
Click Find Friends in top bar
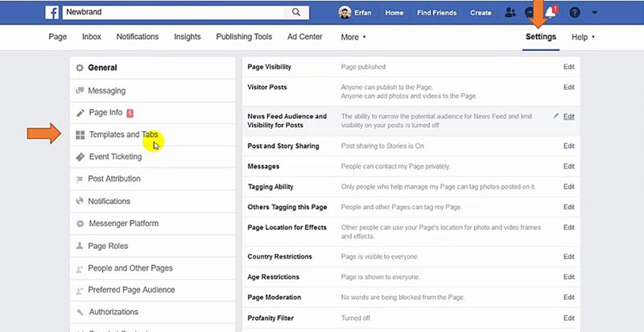pyautogui.click(x=439, y=13)
